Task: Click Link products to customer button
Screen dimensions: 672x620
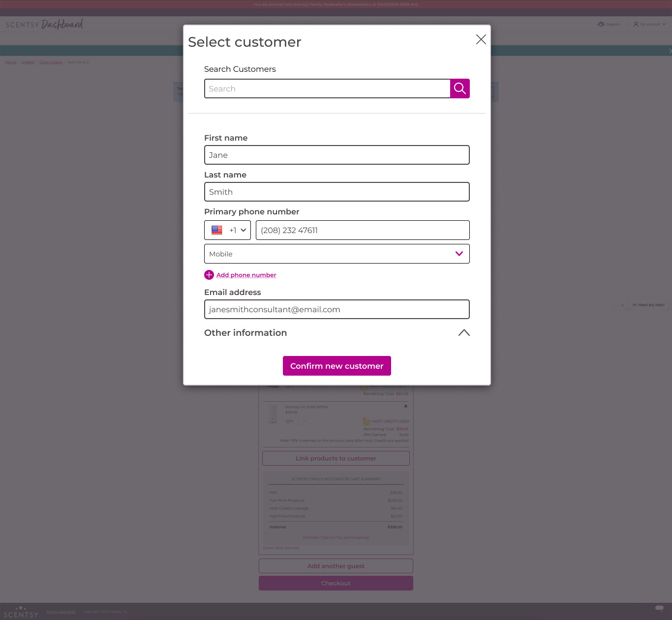Action: (336, 458)
